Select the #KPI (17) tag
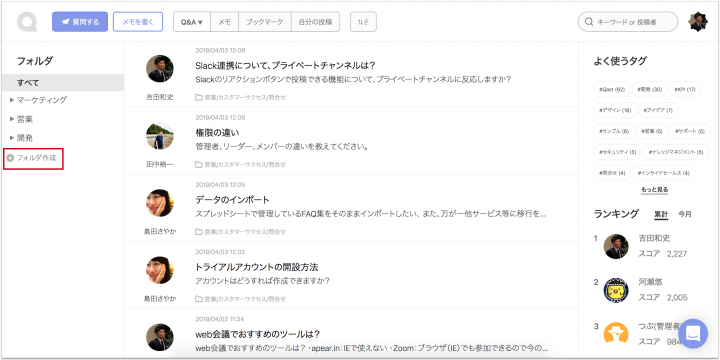This screenshot has width=720, height=360. coord(685,89)
